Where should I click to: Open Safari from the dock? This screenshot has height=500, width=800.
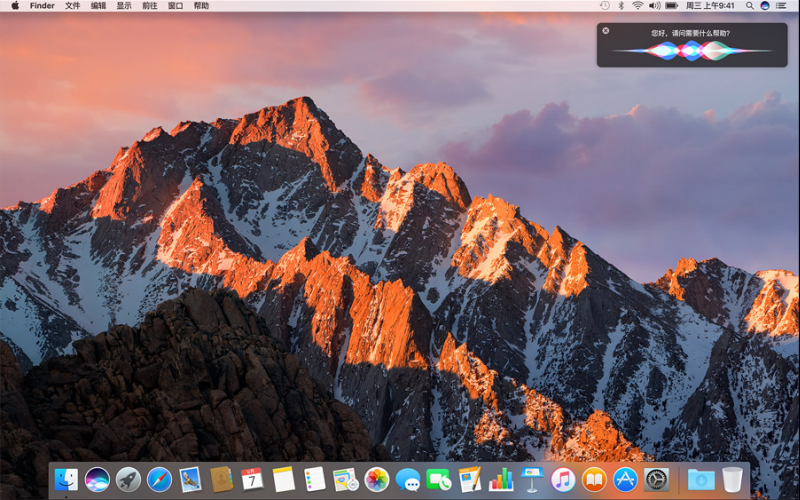tap(159, 480)
